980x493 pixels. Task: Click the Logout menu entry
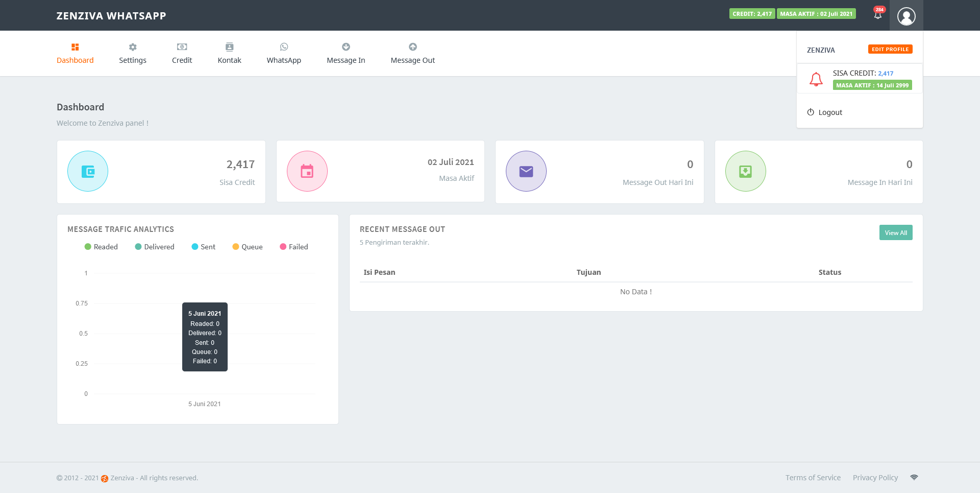[860, 112]
